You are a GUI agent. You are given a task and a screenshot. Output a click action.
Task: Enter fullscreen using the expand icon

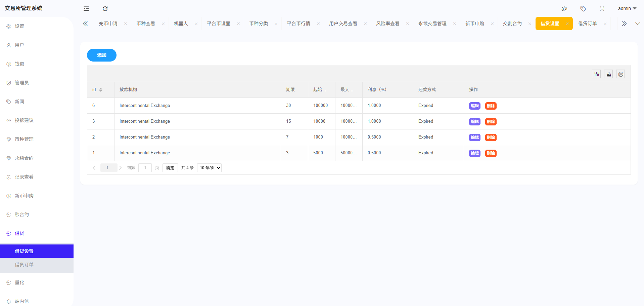[x=602, y=9]
